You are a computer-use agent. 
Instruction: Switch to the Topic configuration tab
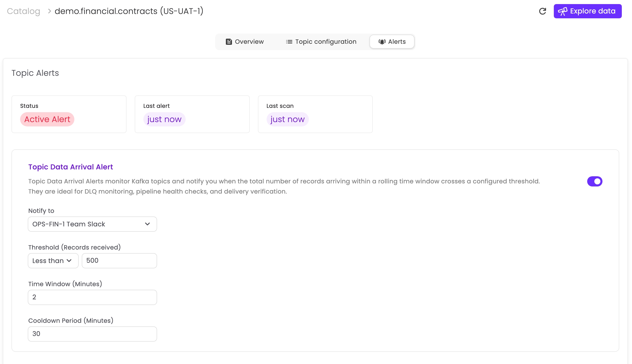(321, 42)
